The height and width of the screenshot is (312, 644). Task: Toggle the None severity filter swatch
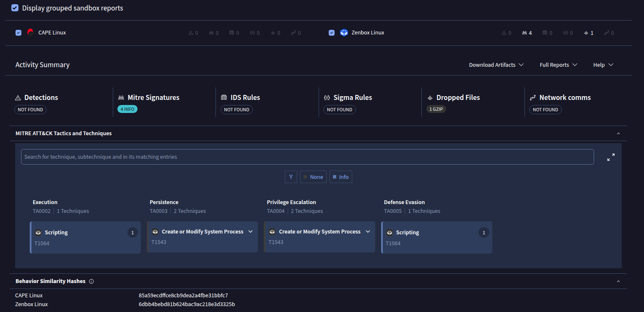pyautogui.click(x=313, y=177)
